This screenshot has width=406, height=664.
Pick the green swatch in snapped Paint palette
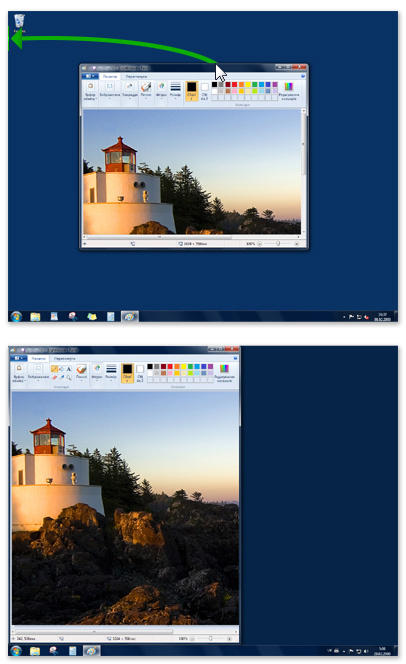click(x=190, y=366)
